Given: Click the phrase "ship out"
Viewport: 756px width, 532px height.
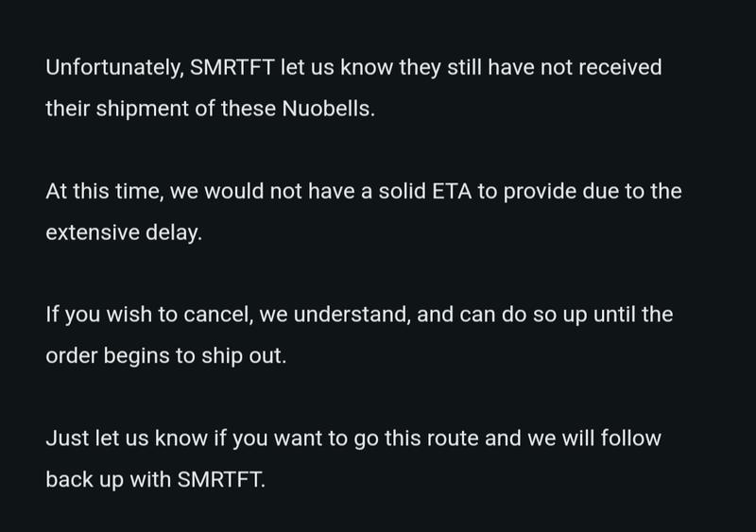Looking at the screenshot, I should tap(243, 356).
